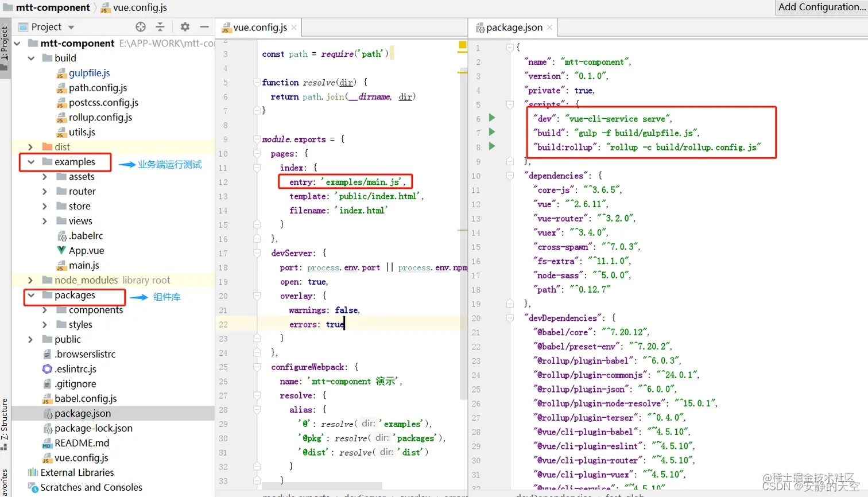The height and width of the screenshot is (497, 868).
Task: Select package.json in the tree
Action: [83, 413]
